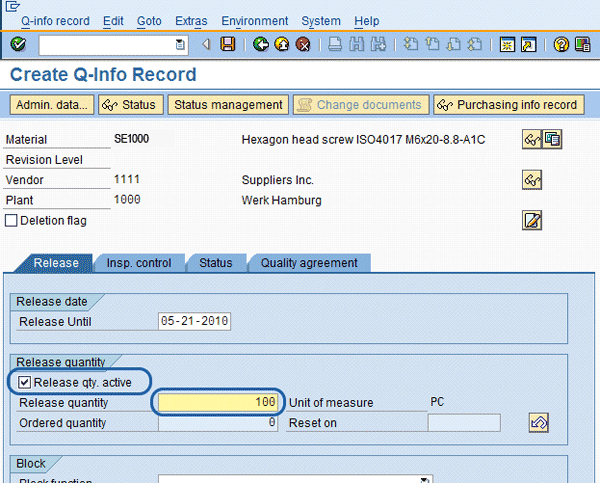The image size is (600, 483).
Task: Click the Customize Local Layout icon
Action: coord(583,45)
